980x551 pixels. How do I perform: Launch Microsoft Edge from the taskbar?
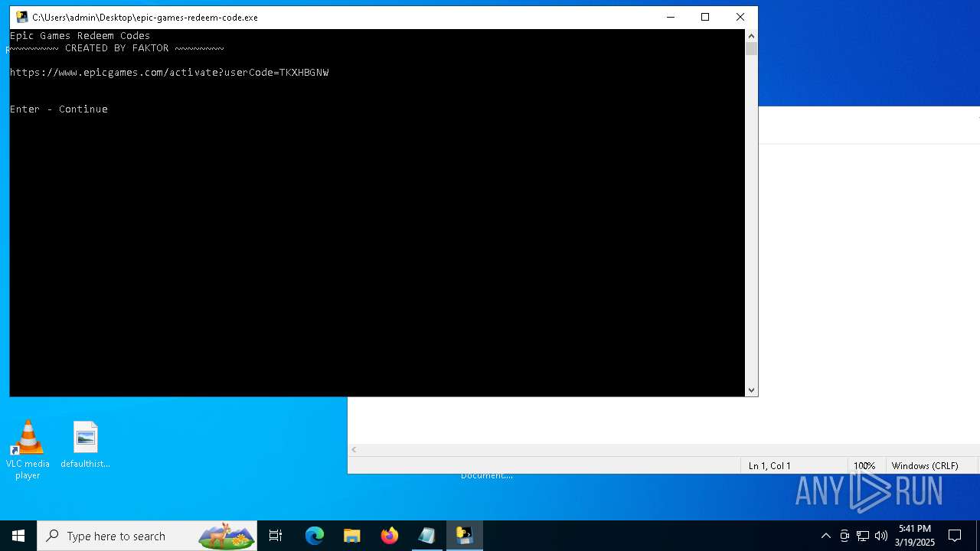click(x=315, y=536)
